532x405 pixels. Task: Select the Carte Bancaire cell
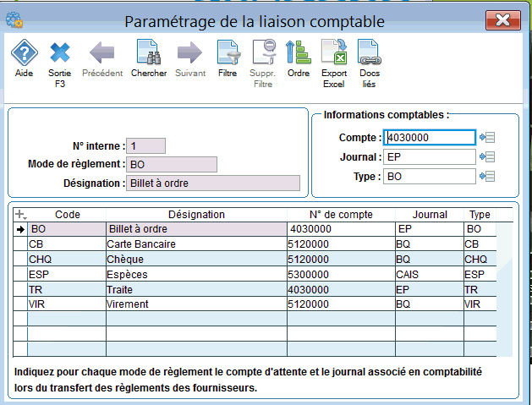point(196,244)
